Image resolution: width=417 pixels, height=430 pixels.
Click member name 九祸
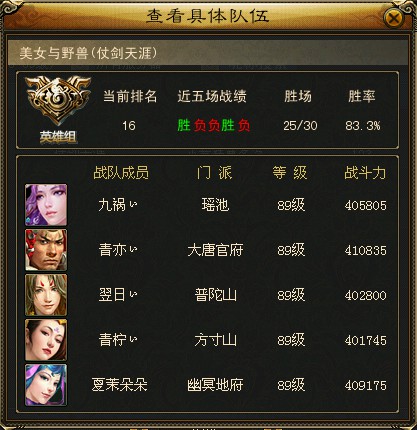[118, 205]
